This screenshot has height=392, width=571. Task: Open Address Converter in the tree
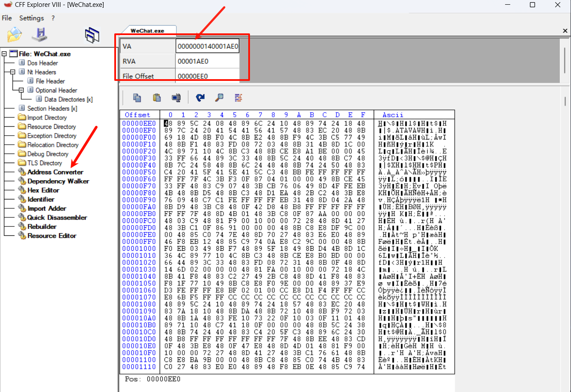(55, 172)
